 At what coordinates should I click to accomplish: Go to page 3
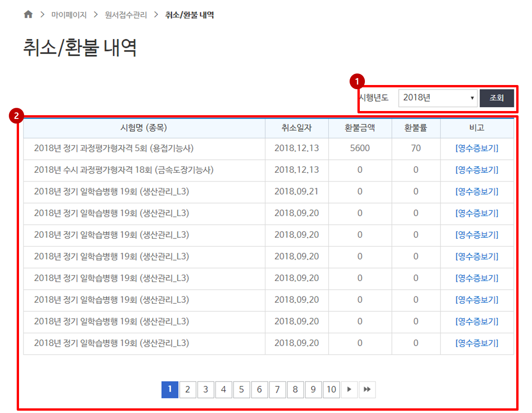(x=206, y=389)
